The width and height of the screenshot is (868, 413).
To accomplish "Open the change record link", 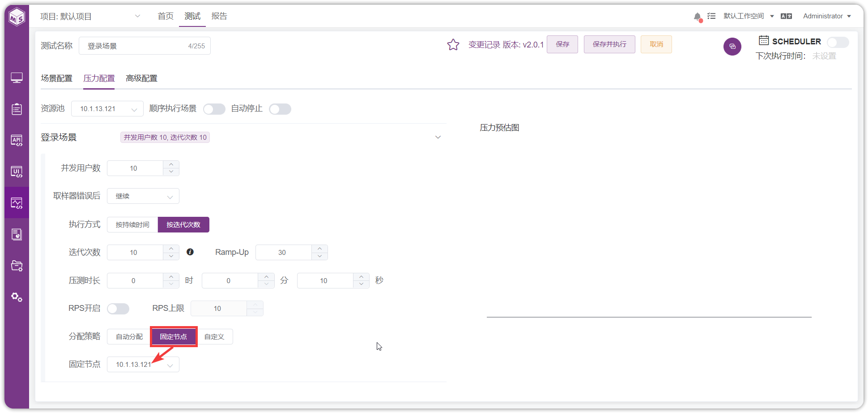I will coord(484,45).
